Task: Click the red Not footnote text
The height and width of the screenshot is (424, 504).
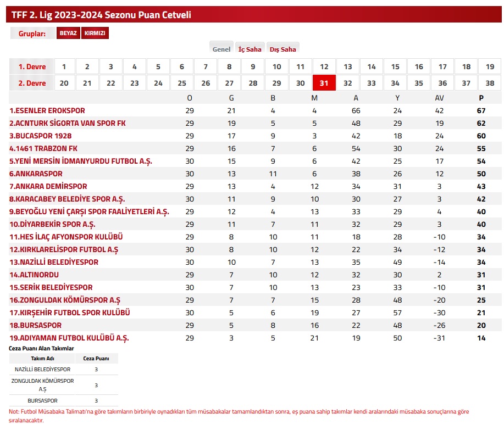Action: (239, 416)
